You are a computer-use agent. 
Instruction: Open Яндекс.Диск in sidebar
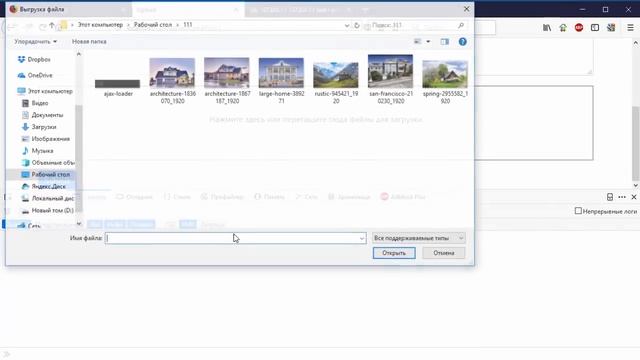click(43, 186)
